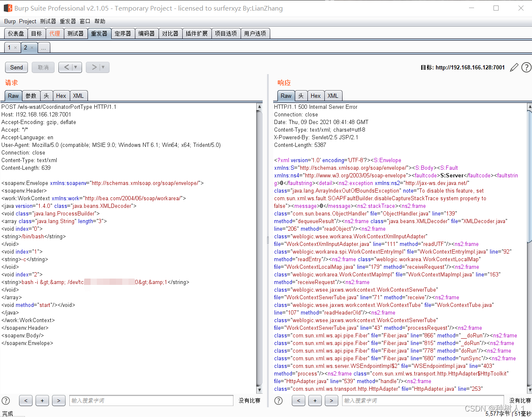Image resolution: width=532 pixels, height=417 pixels.
Task: Click the 取消 cancel button
Action: [43, 67]
